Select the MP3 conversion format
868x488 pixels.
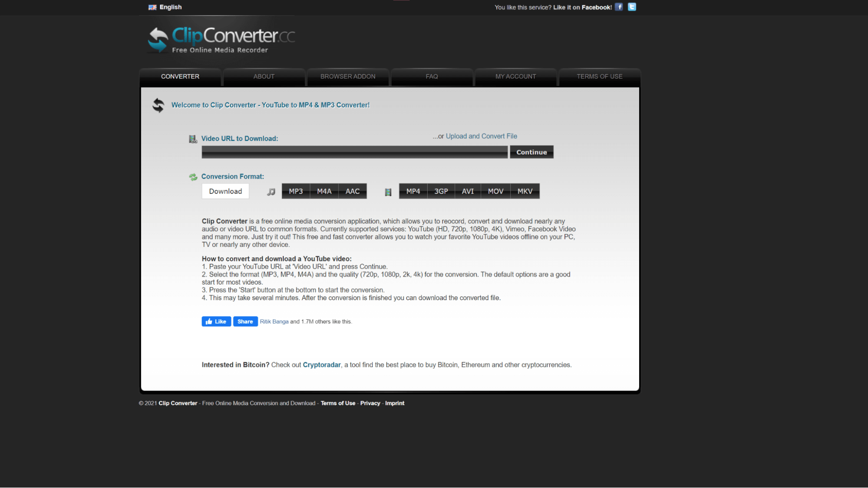pyautogui.click(x=295, y=191)
